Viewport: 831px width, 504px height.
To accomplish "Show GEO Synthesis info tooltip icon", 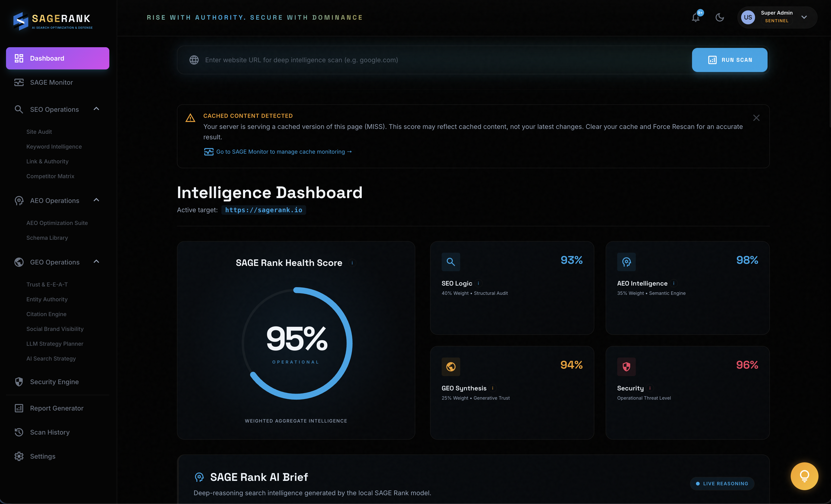I will point(492,388).
